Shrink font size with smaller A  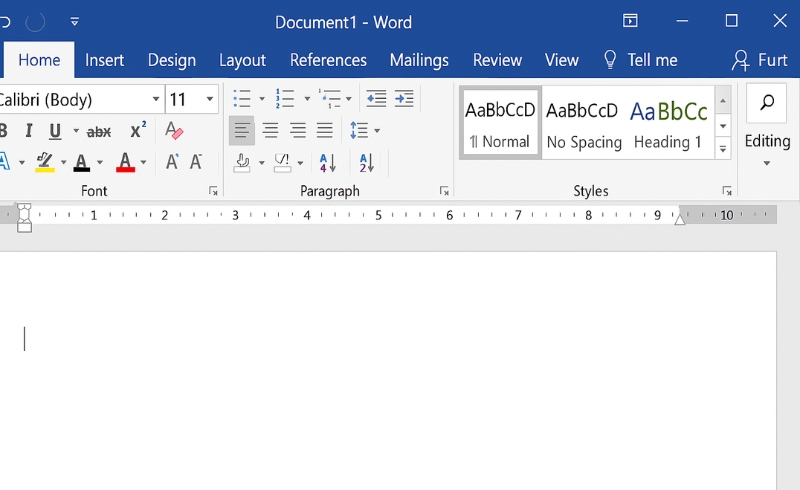pos(195,162)
